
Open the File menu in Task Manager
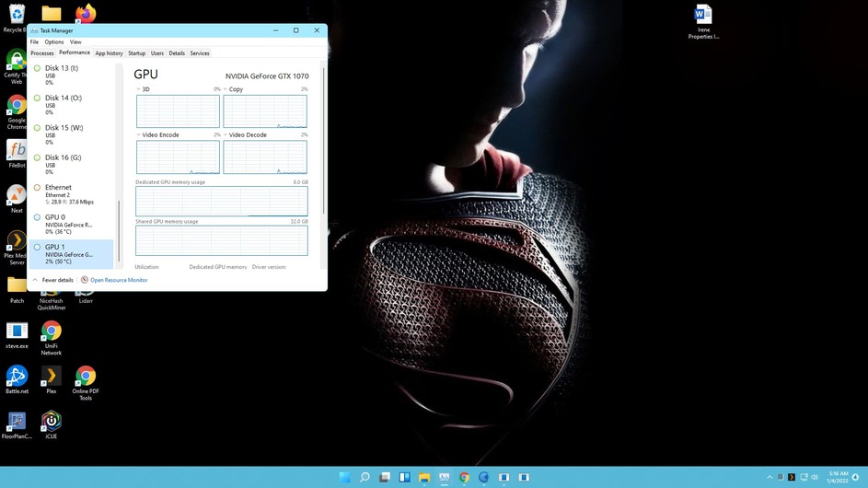click(34, 41)
